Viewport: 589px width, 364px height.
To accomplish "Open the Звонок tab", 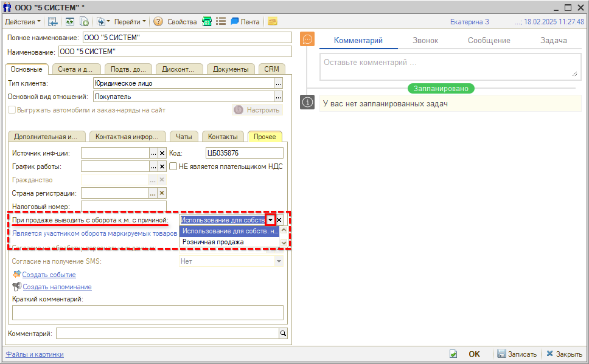I will [426, 41].
